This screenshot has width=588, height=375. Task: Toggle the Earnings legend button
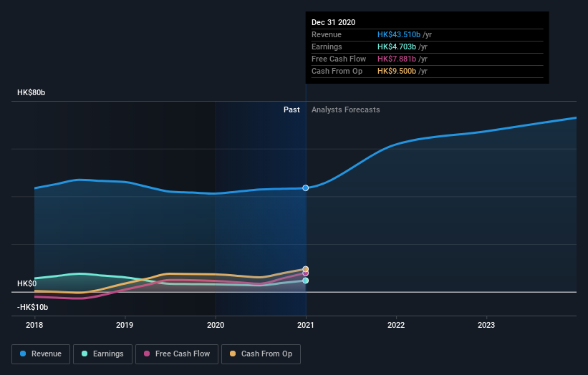pos(102,354)
